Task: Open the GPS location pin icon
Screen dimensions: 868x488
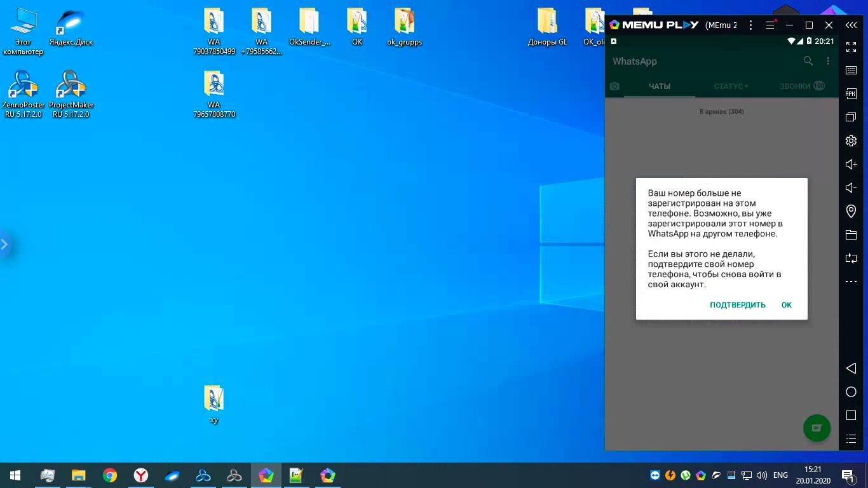Action: 851,211
